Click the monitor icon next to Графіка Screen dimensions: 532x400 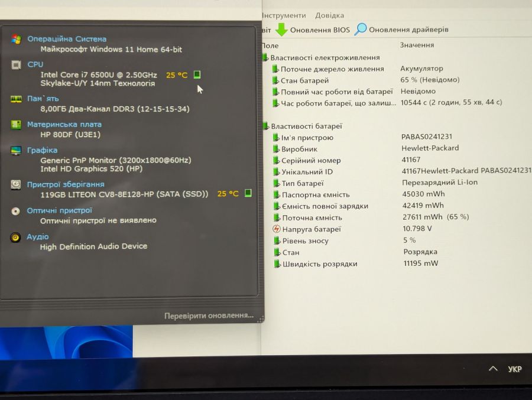pos(16,150)
